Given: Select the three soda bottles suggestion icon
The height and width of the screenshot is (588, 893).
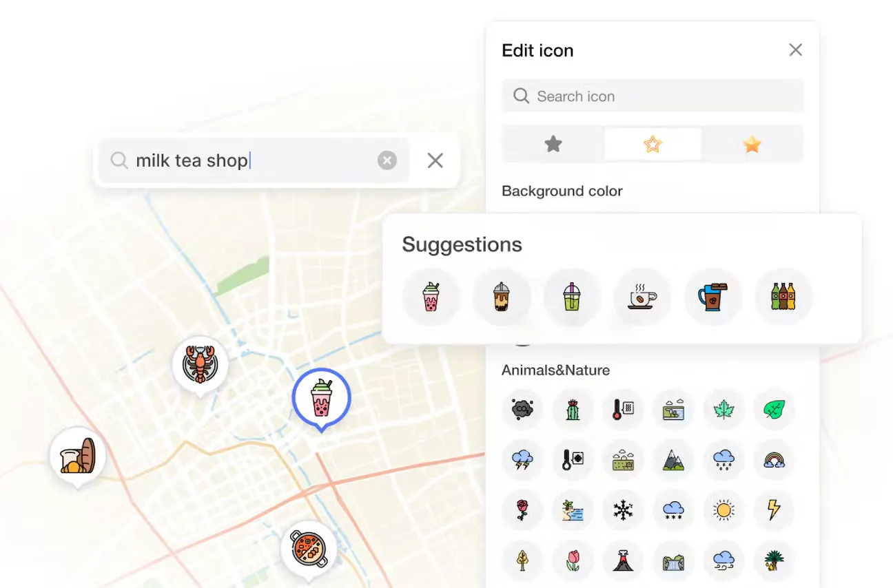Looking at the screenshot, I should [x=783, y=297].
